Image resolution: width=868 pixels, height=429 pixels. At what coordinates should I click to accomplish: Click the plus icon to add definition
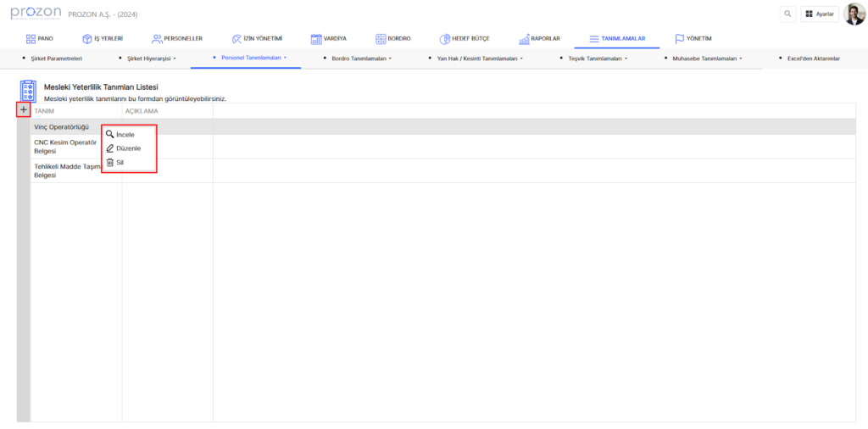pyautogui.click(x=23, y=110)
